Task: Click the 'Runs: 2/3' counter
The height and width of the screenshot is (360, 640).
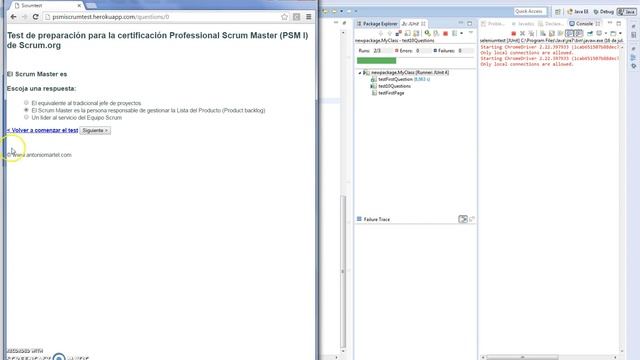Action: (370, 51)
